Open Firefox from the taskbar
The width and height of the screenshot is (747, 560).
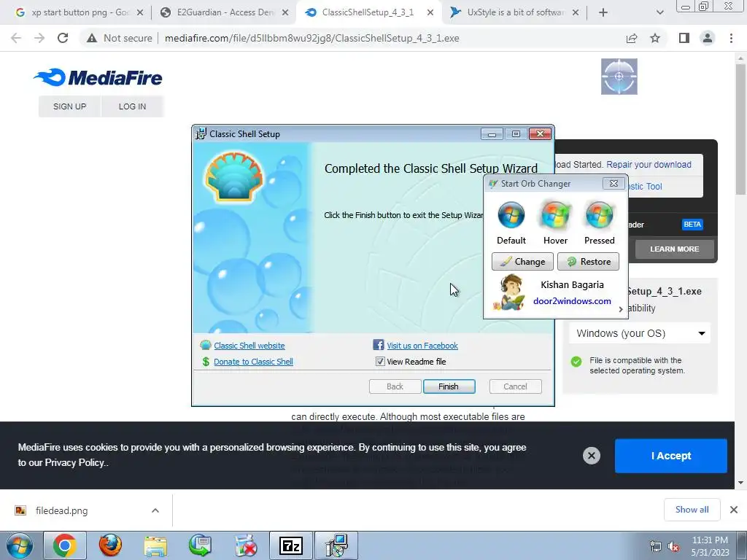click(x=110, y=545)
